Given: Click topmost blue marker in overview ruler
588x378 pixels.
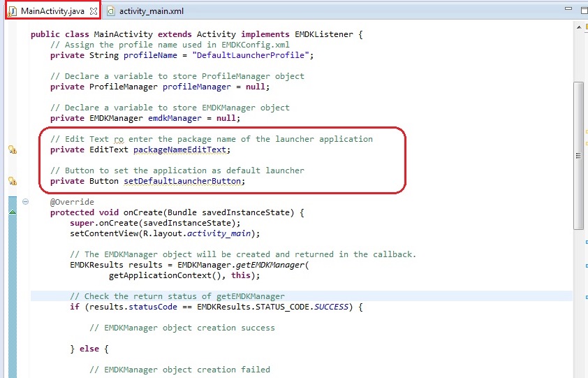Looking at the screenshot, I should pos(585,242).
